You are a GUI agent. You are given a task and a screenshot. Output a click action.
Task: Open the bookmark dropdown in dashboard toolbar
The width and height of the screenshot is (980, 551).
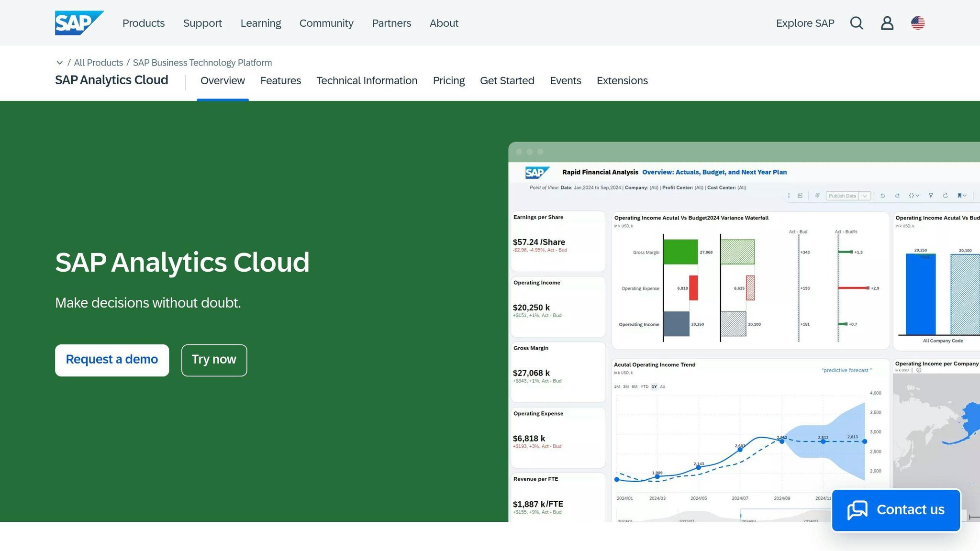pyautogui.click(x=962, y=196)
